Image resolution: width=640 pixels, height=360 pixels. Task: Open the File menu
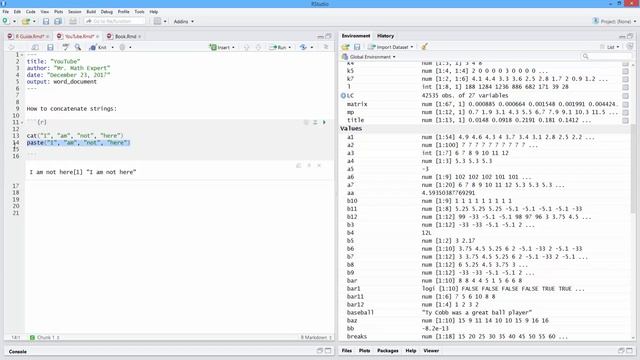(6, 12)
